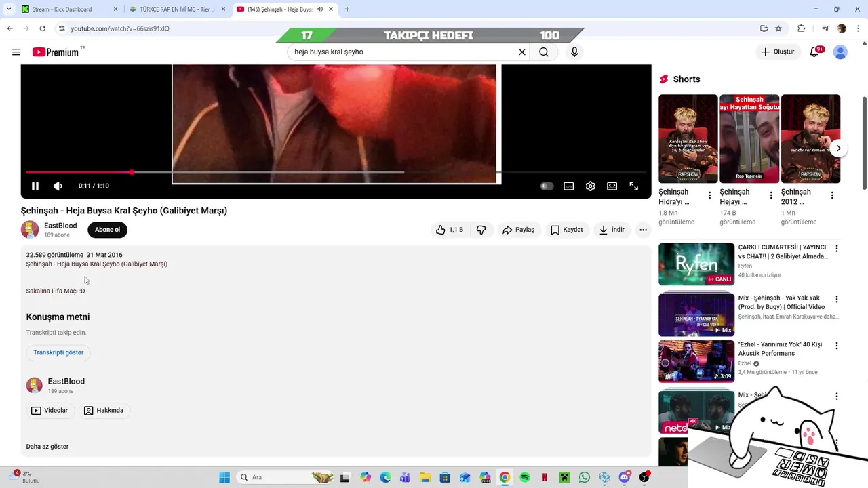Open Şehinşah Hidra'yı short thumbnail
Viewport: 868px width, 488px height.
point(688,139)
